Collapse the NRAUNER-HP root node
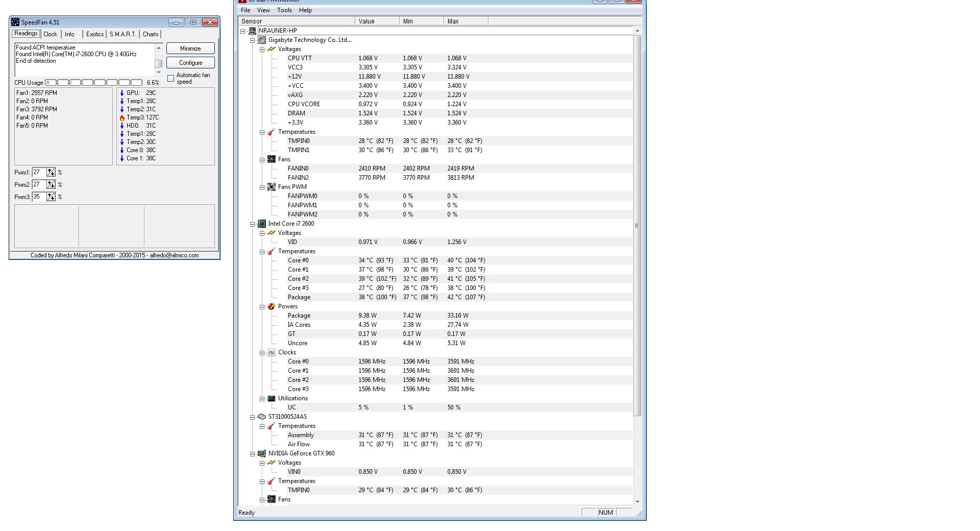The width and height of the screenshot is (980, 531). (x=243, y=31)
